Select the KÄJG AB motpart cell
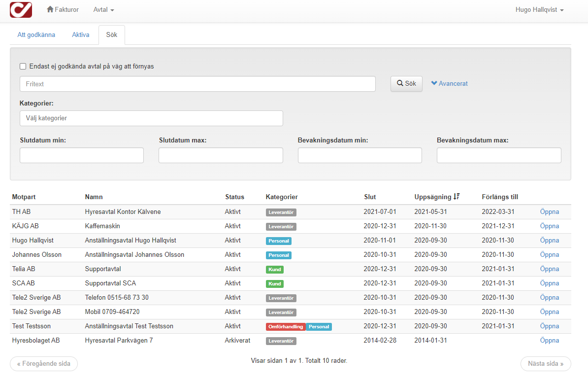Viewport: 588px width, 384px height. [26, 226]
